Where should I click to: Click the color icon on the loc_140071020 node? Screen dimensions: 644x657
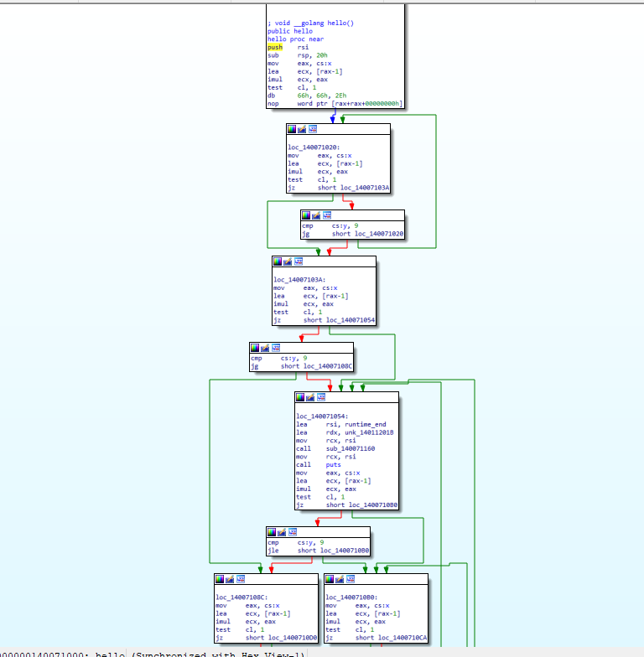coord(292,129)
